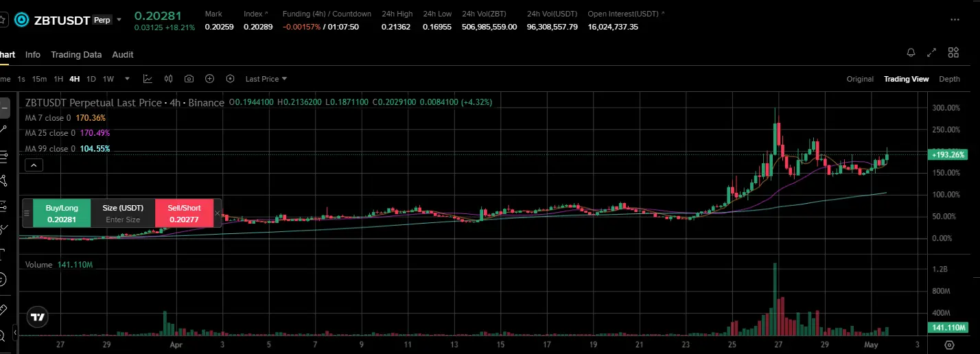Select the 1H interval
This screenshot has width=980, height=354.
(x=58, y=79)
